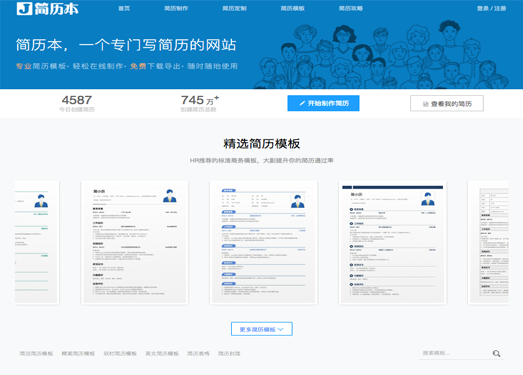Screen dimensions: 523x375
Task: Click the 登录 login link
Action: point(482,8)
